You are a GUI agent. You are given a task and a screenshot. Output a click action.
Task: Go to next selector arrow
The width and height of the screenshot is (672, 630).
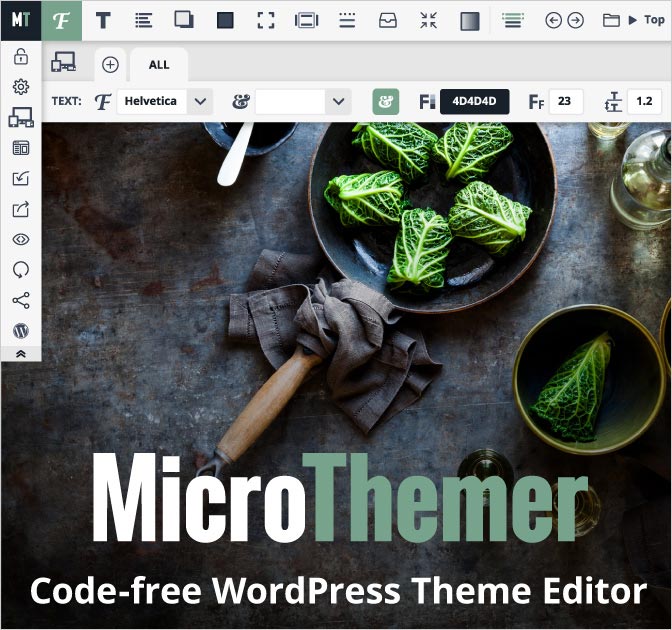tap(576, 20)
